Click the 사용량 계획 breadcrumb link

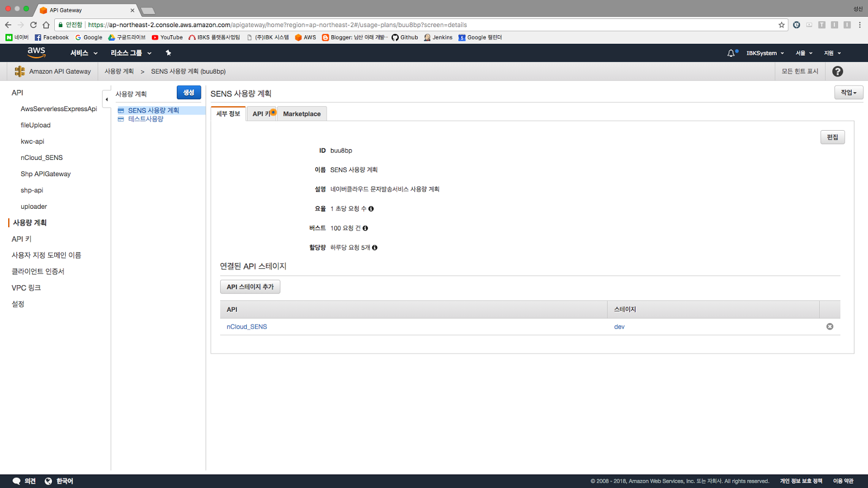(x=119, y=72)
